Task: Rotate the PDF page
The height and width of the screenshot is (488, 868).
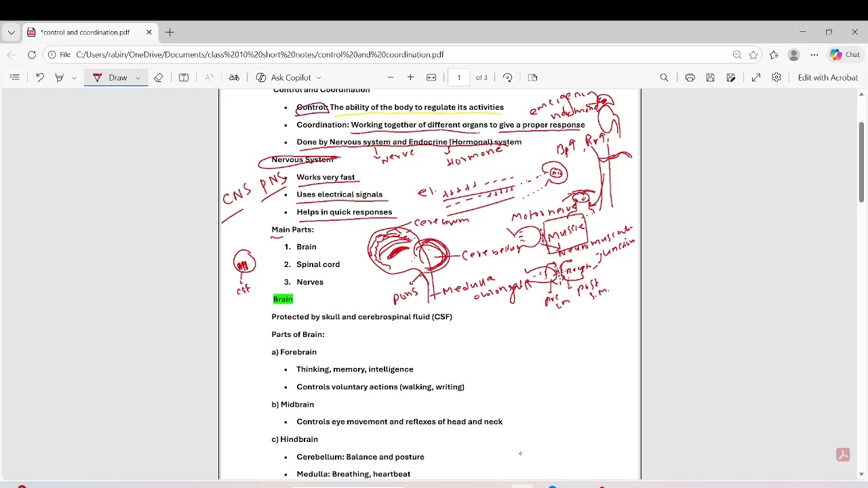Action: 508,78
